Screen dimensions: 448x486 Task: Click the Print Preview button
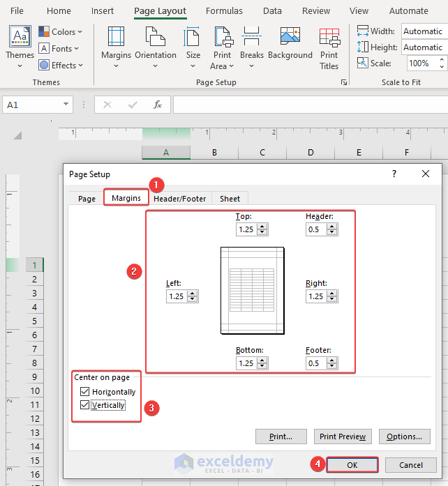343,436
